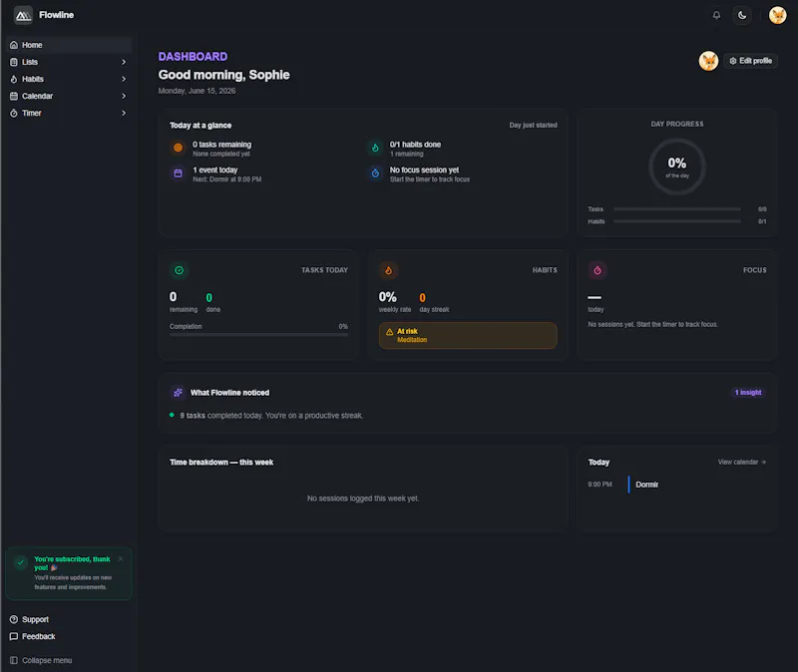The width and height of the screenshot is (798, 672).
Task: Click the Tasks progress bar
Action: click(x=677, y=209)
